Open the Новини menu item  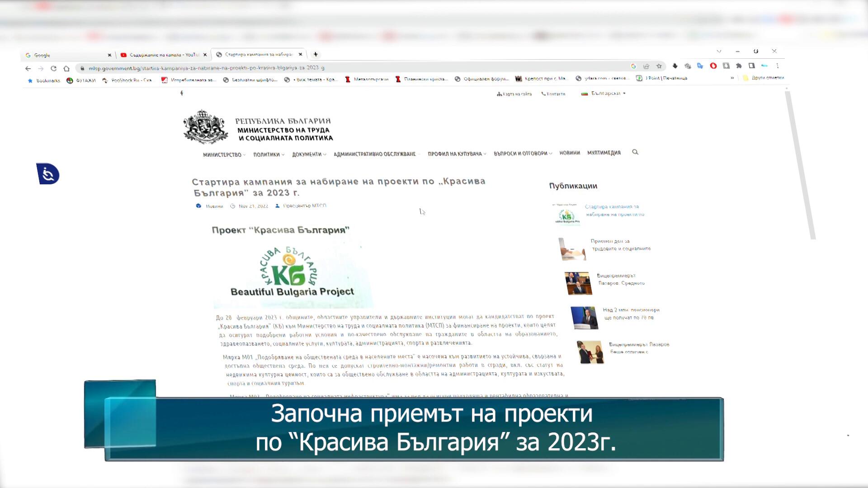point(570,153)
